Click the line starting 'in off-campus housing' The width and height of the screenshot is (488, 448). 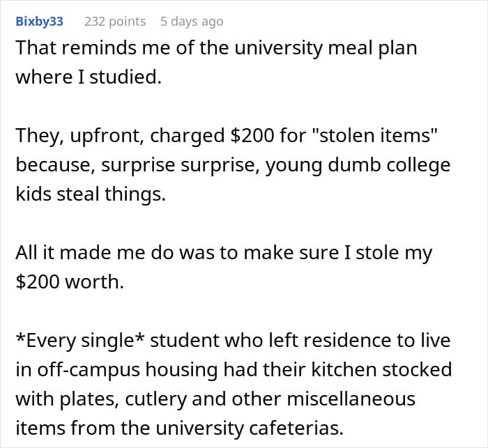coord(234,370)
